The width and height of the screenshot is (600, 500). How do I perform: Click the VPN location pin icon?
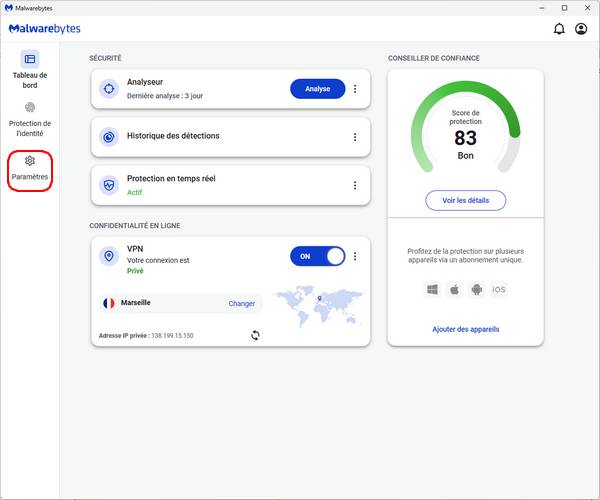pyautogui.click(x=109, y=256)
